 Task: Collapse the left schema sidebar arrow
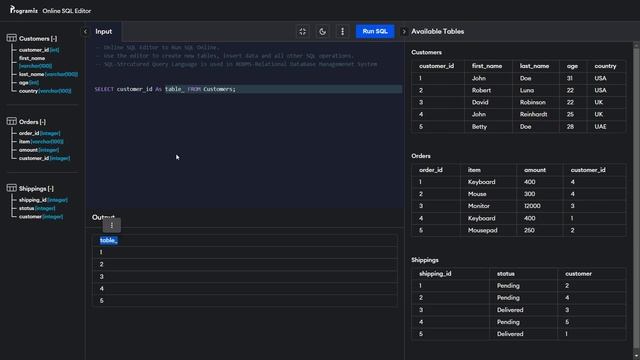coord(85,31)
